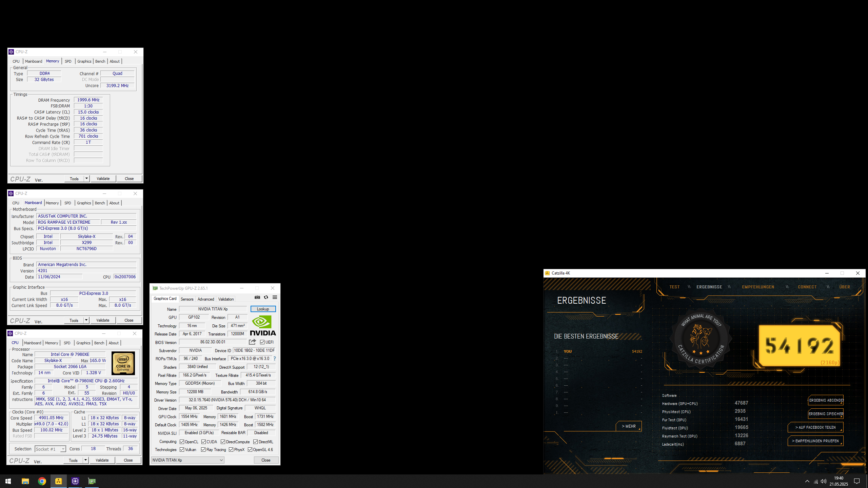
Task: Click the yellow 54192 score panel
Action: click(x=800, y=346)
